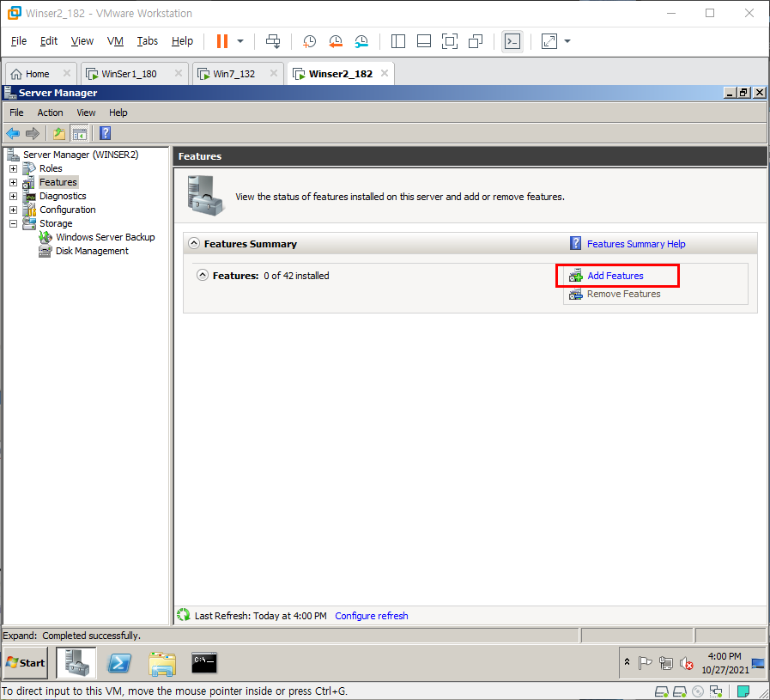This screenshot has width=770, height=700.
Task: Click the VMware pause button
Action: point(222,41)
